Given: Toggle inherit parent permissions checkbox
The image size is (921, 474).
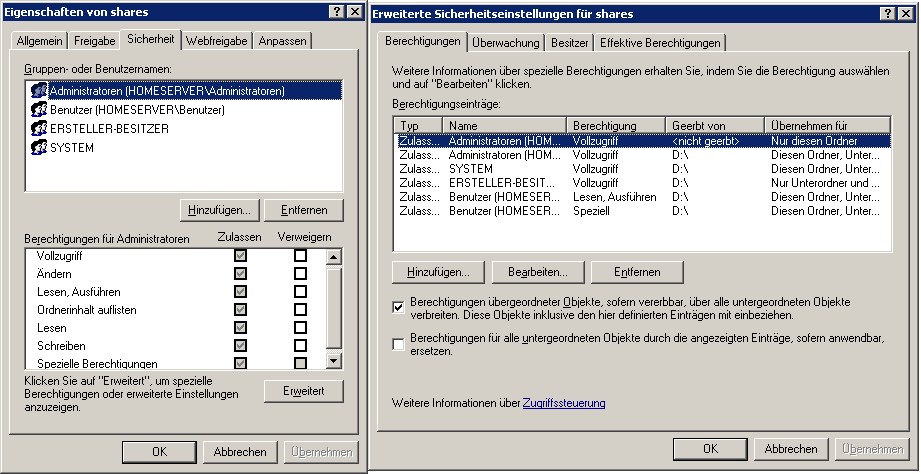Looking at the screenshot, I should click(399, 306).
